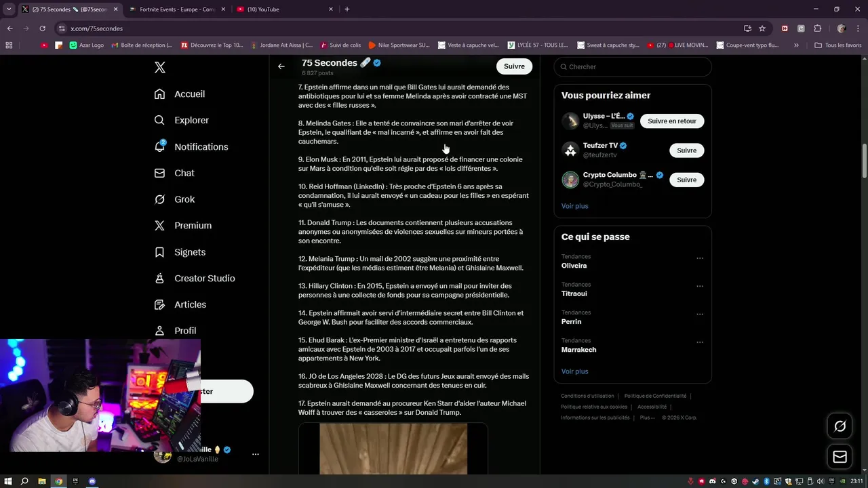
Task: Bookmark this page with the star icon
Action: (762, 28)
